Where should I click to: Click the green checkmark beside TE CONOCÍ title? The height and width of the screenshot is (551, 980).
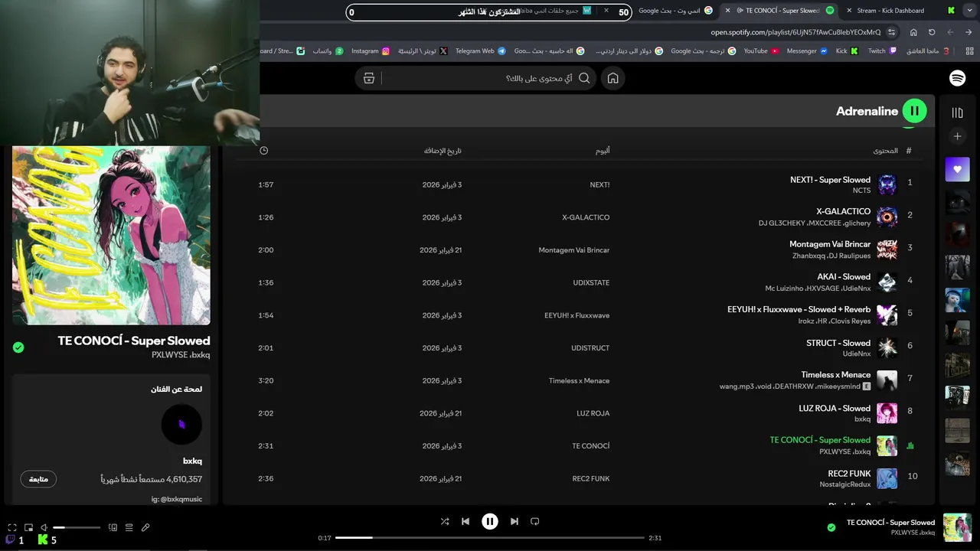[x=18, y=347]
